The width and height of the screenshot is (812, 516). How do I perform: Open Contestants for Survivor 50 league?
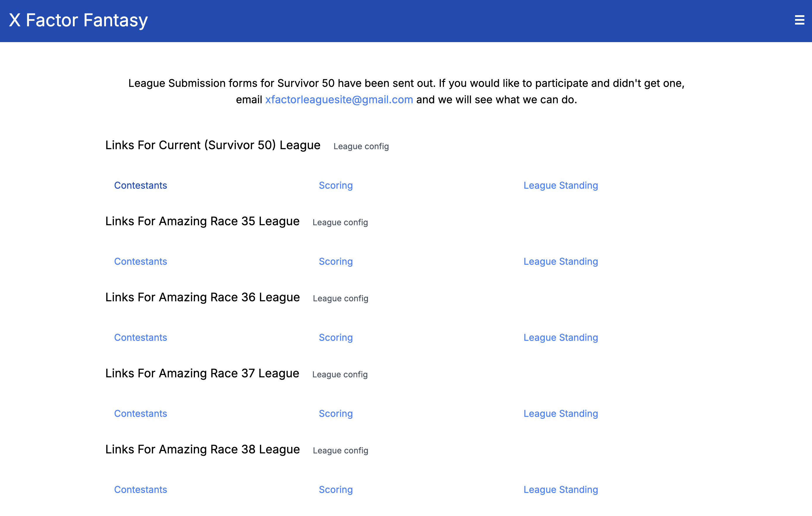tap(140, 185)
